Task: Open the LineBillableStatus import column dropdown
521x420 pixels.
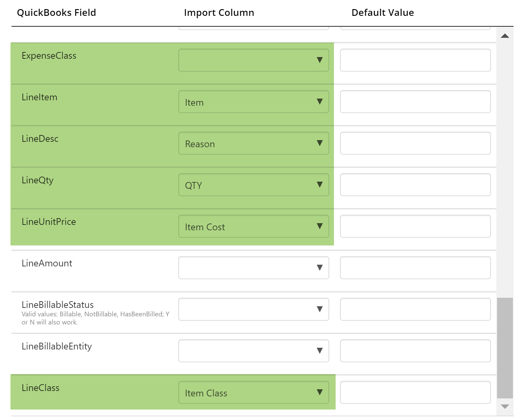Action: 253,309
